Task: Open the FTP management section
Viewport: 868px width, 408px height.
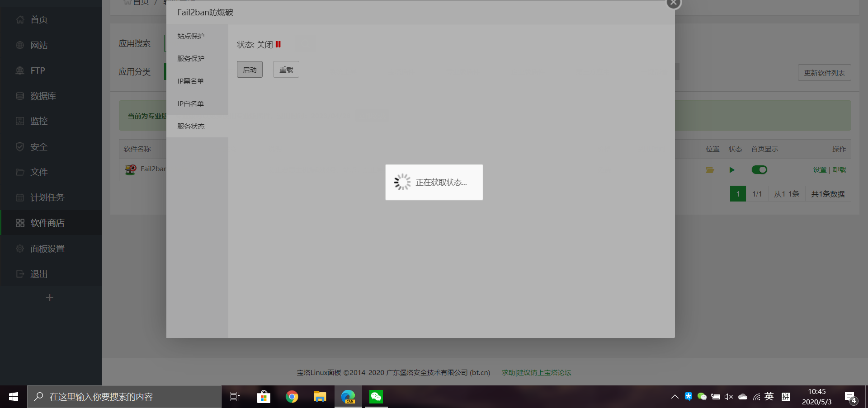Action: (37, 70)
